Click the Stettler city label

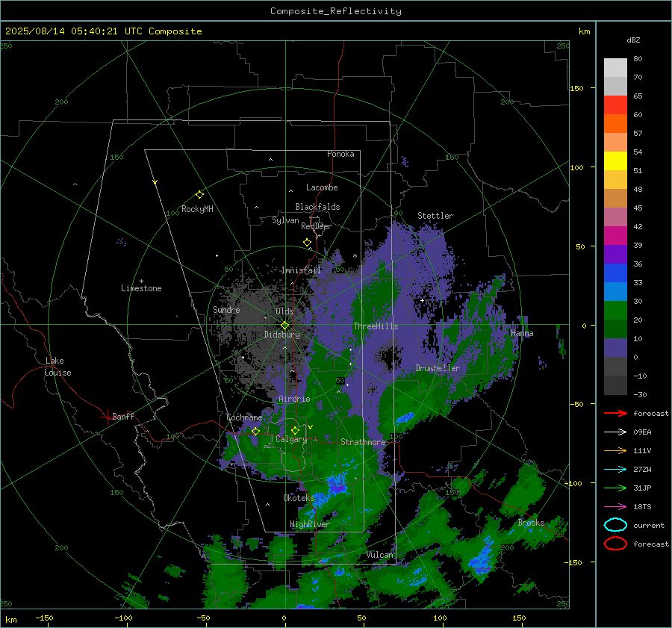pyautogui.click(x=435, y=216)
